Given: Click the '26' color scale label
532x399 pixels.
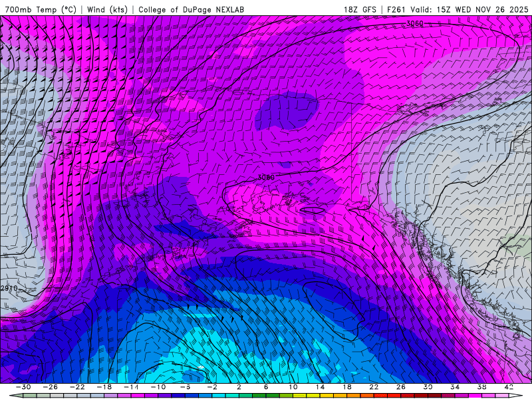Looking at the screenshot, I should click(x=401, y=387).
